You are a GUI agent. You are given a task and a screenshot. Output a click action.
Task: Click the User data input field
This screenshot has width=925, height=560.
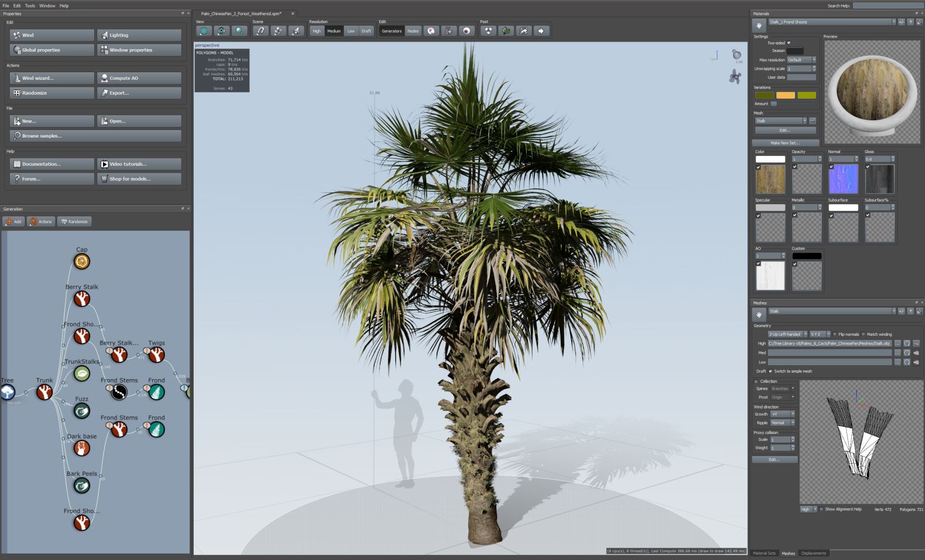801,77
